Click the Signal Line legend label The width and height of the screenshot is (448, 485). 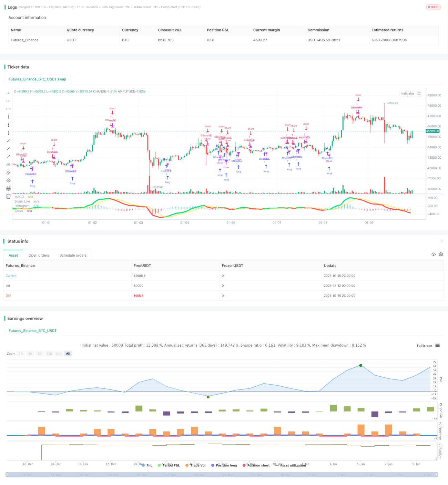pos(22,201)
